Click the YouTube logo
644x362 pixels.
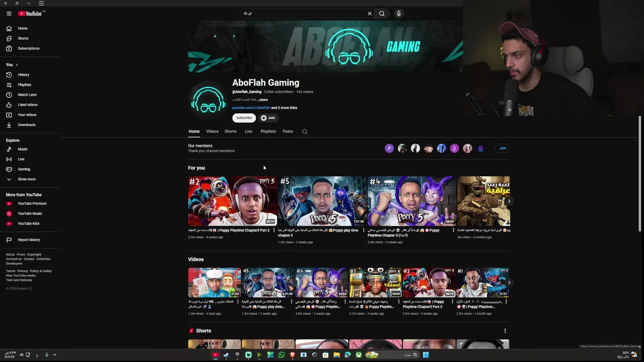[30, 14]
